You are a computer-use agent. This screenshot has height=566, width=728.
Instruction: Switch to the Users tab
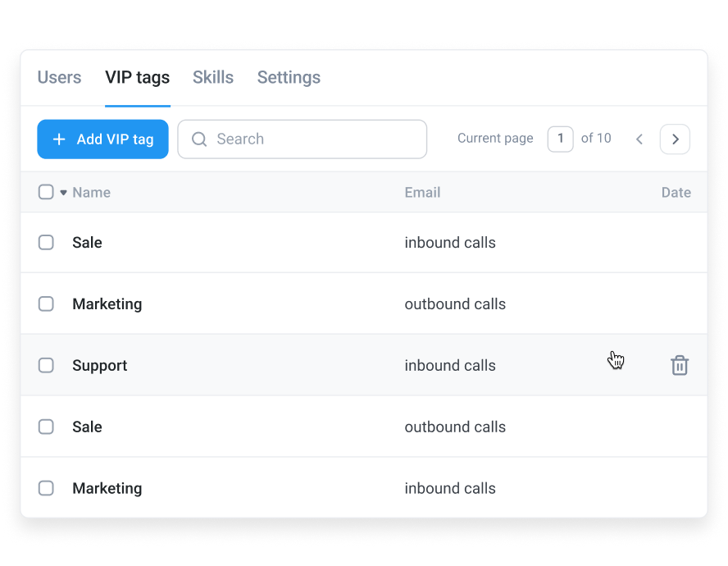pos(59,77)
